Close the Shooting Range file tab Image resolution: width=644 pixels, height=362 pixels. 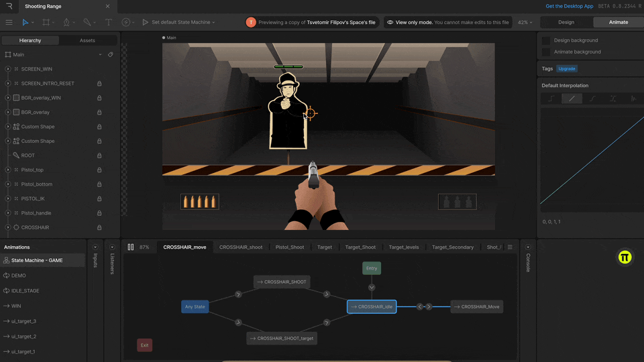click(x=107, y=6)
